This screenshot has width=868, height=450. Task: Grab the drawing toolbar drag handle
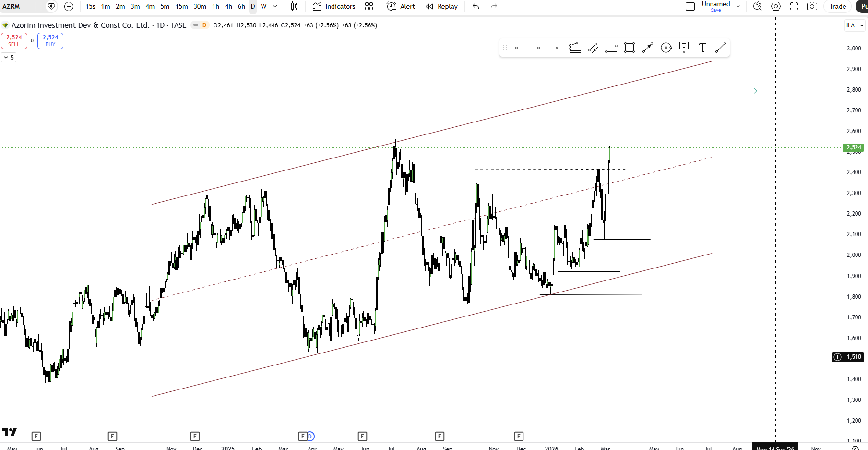coord(505,48)
